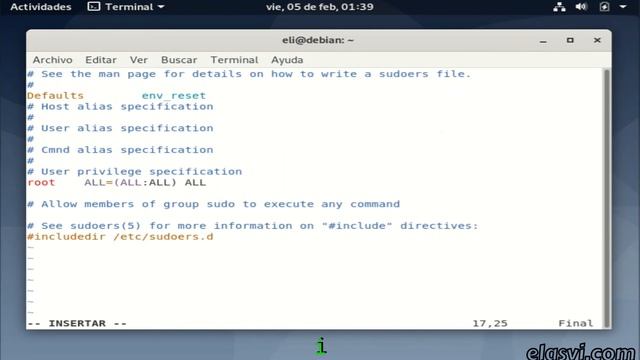Screen dimensions: 640x360
Task: Click the -- INSERTAR -- mode indicator
Action: [77, 324]
